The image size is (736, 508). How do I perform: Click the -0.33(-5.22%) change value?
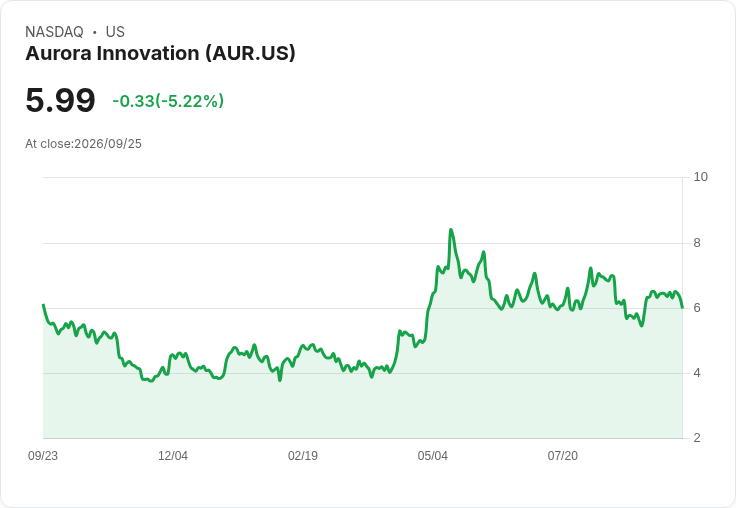pos(168,101)
